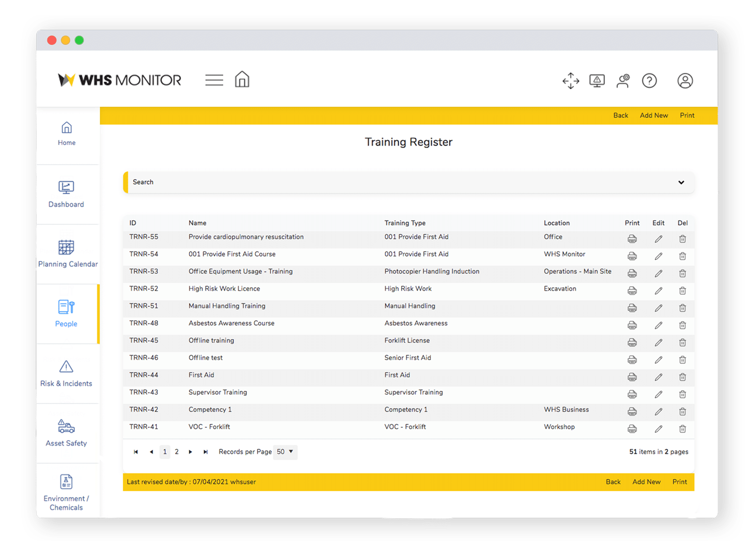The height and width of the screenshot is (548, 756).
Task: Open the Dashboard from the sidebar
Action: pos(66,195)
